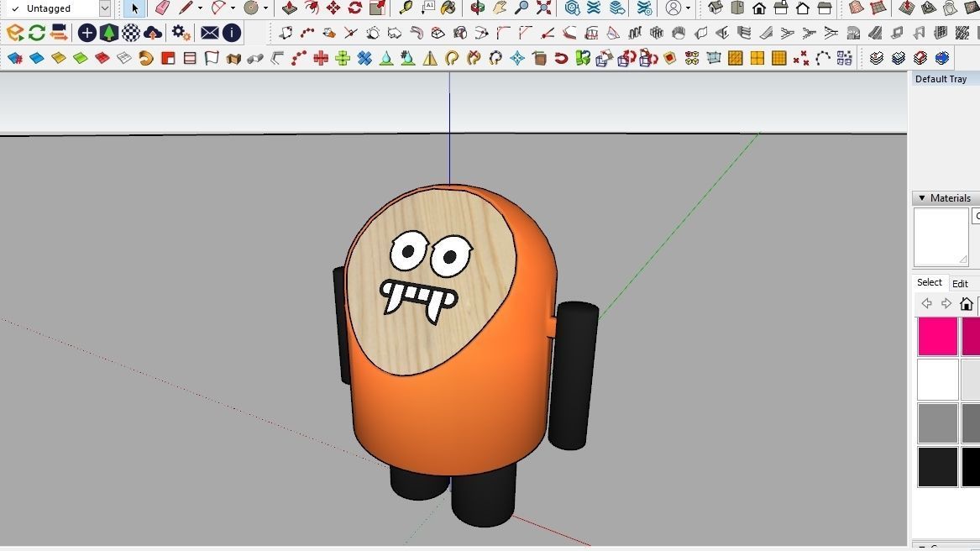The image size is (980, 551).
Task: Select the Scale tool
Action: 378,8
